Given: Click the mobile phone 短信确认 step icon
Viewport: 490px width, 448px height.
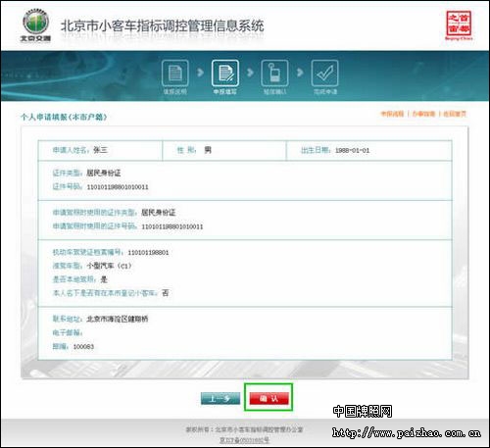Looking at the screenshot, I should (x=274, y=74).
